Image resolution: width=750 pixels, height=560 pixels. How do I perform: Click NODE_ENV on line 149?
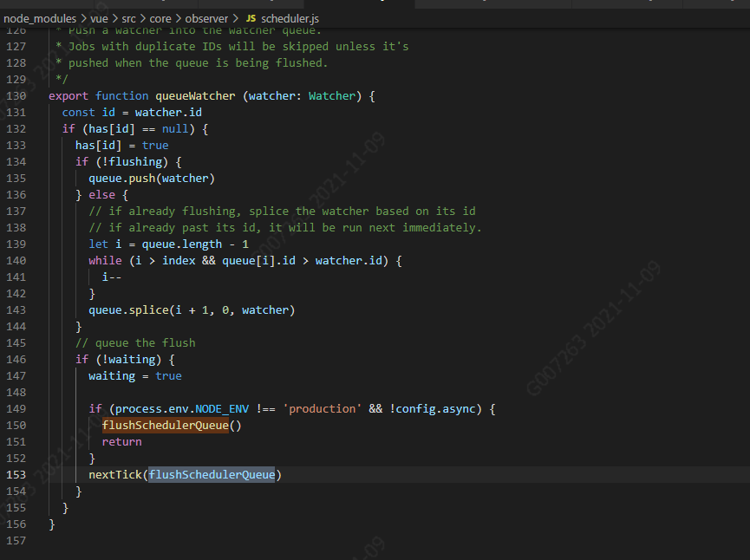[222, 409]
